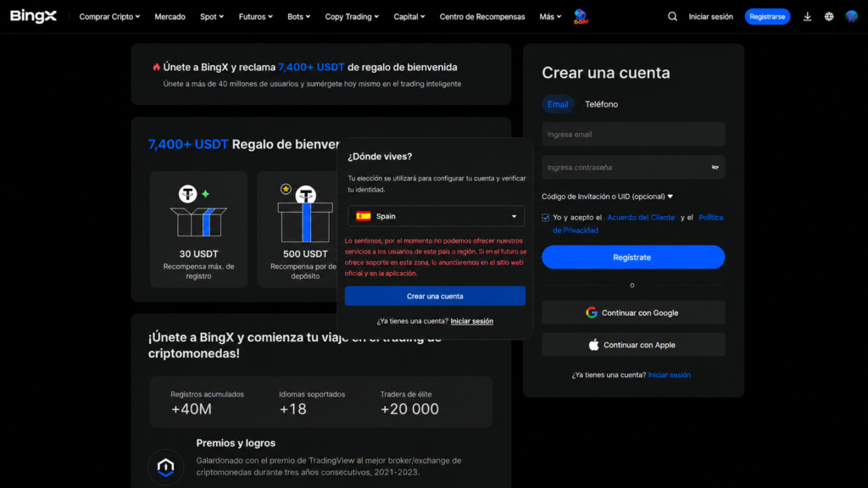Open the Comprar Cripto dropdown menu
868x488 pixels.
click(x=109, y=17)
